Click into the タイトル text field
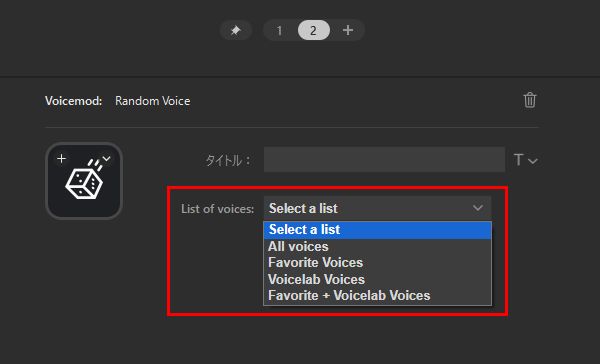600x364 pixels. point(384,160)
